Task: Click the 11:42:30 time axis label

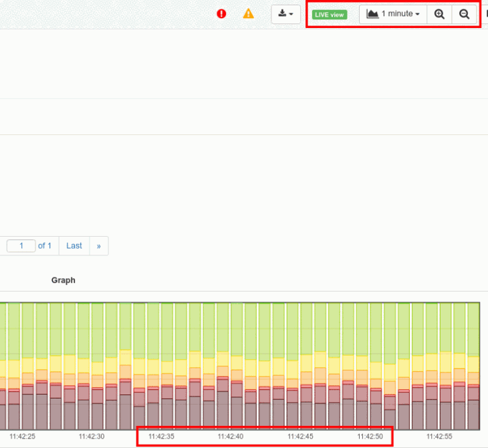Action: [92, 436]
